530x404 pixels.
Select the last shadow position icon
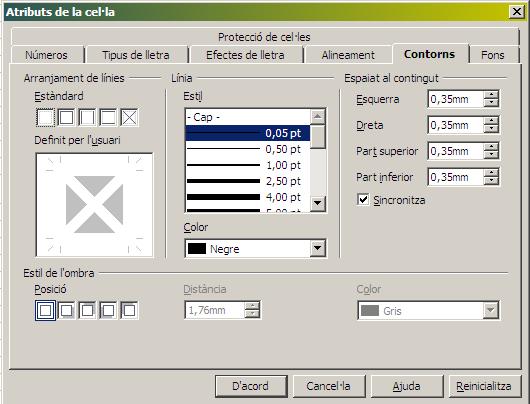pyautogui.click(x=129, y=310)
